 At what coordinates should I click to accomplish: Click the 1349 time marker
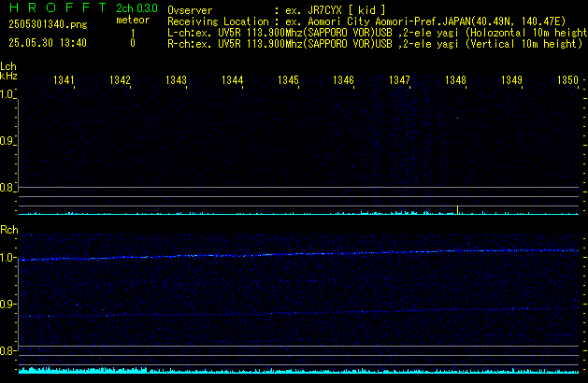(511, 80)
